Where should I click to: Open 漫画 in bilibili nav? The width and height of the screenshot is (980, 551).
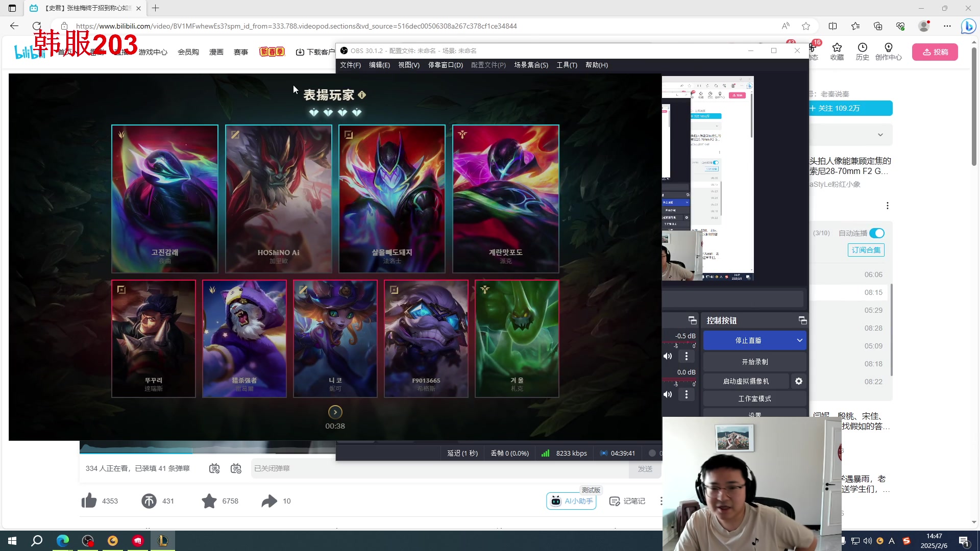[x=216, y=52]
